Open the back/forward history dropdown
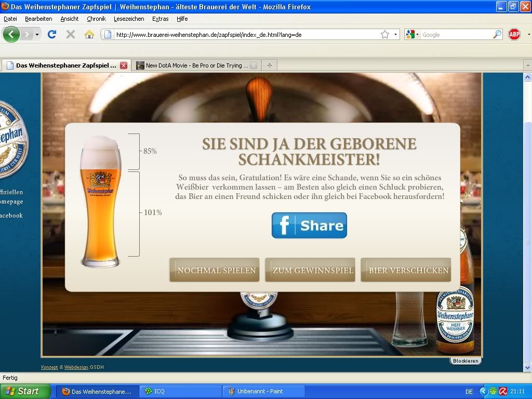Image resolution: width=532 pixels, height=399 pixels. [37, 35]
